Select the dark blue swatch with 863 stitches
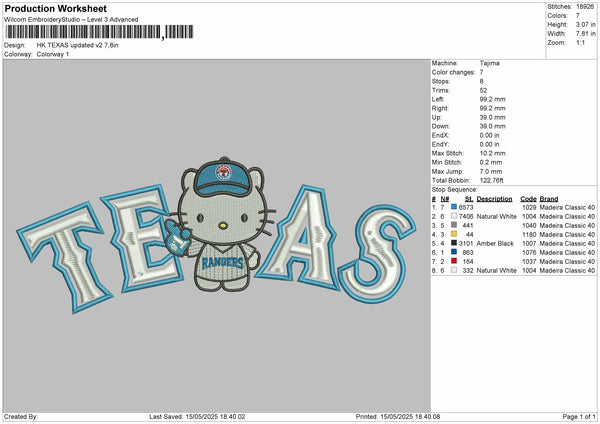Viewport: 600px width, 424px height. click(454, 252)
